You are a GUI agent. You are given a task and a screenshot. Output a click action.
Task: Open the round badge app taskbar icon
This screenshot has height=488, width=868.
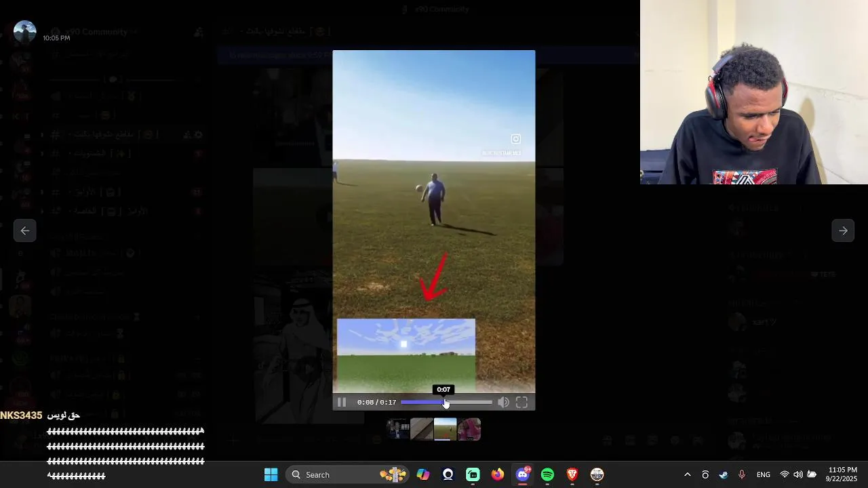(597, 474)
